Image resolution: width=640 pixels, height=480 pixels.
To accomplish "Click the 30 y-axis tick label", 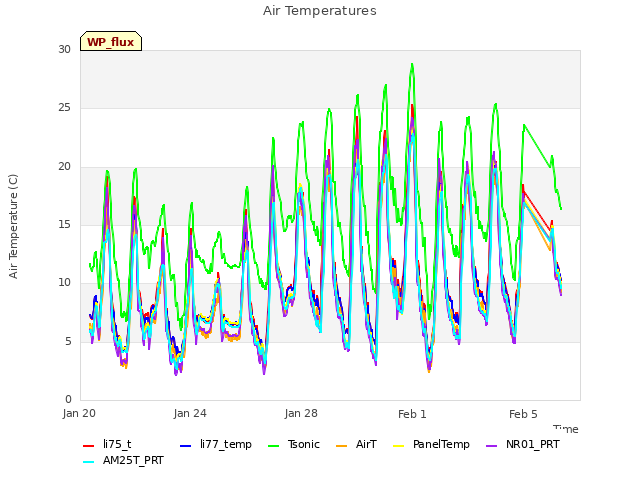I will (x=64, y=50).
